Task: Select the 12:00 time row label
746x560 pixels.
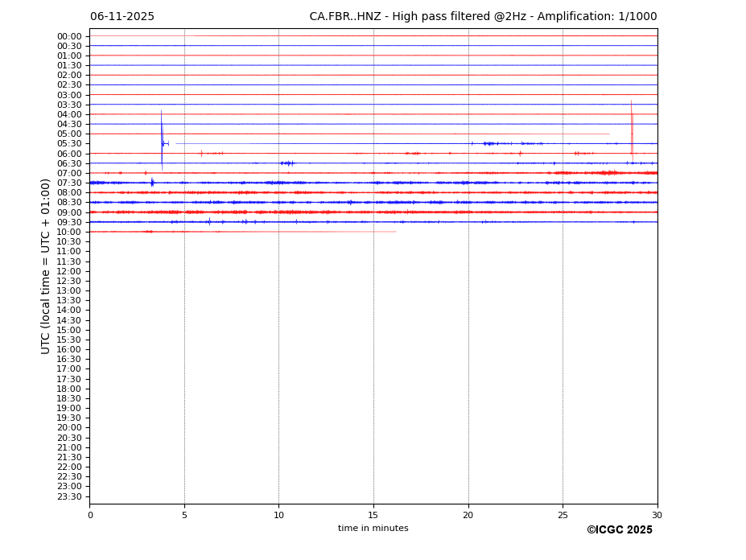Action: point(68,271)
